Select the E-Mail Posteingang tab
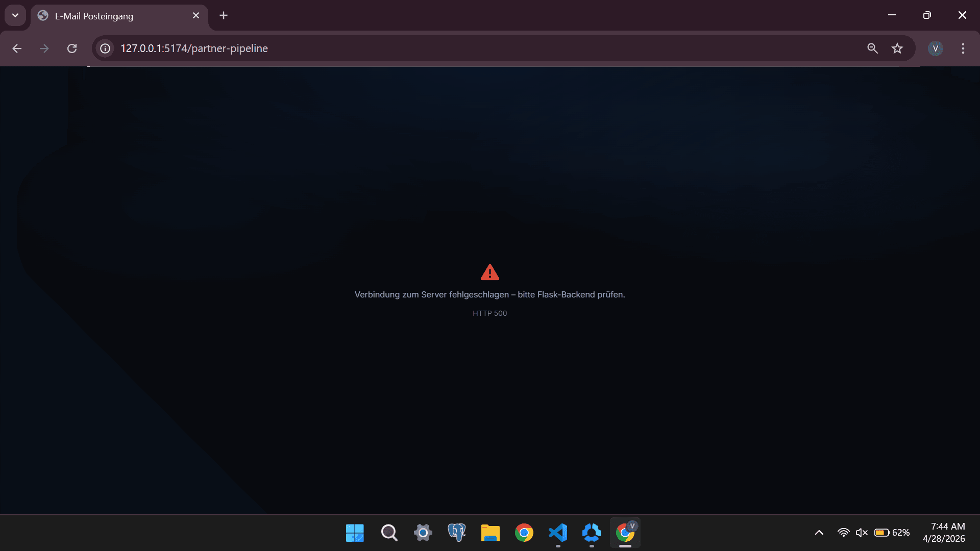The image size is (980, 551). pos(119,16)
